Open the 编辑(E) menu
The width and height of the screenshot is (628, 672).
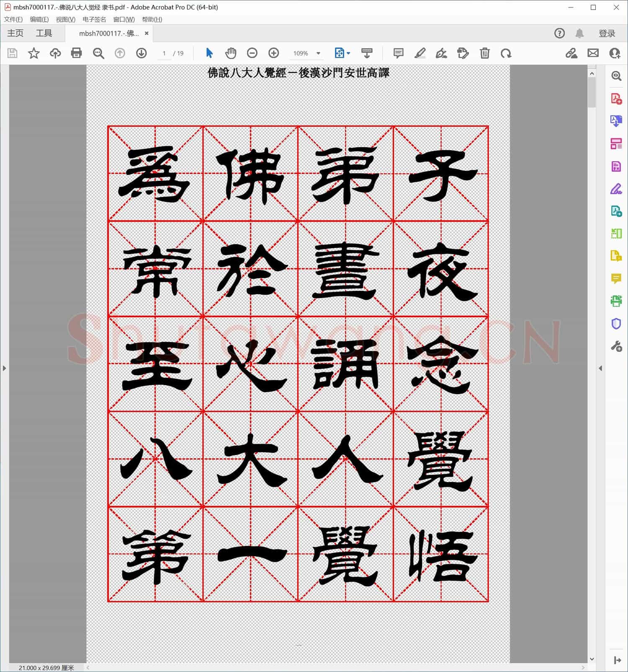coord(39,19)
